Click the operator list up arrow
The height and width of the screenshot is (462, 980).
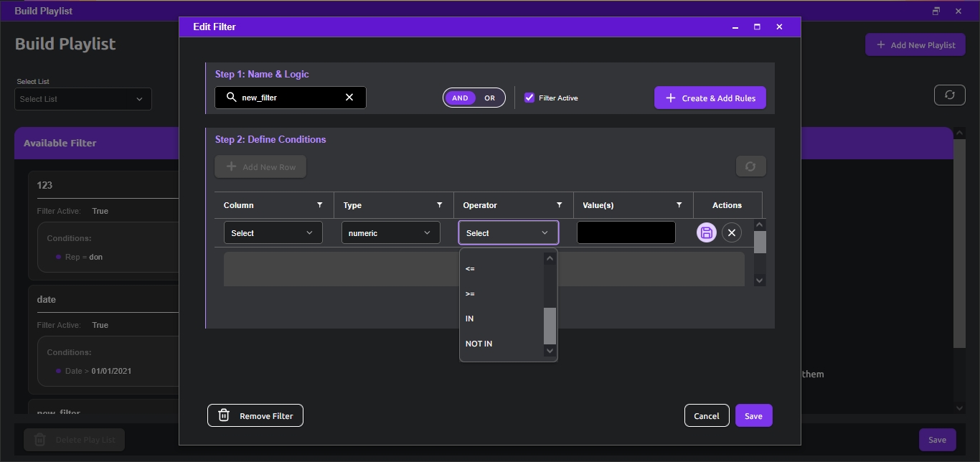click(550, 258)
